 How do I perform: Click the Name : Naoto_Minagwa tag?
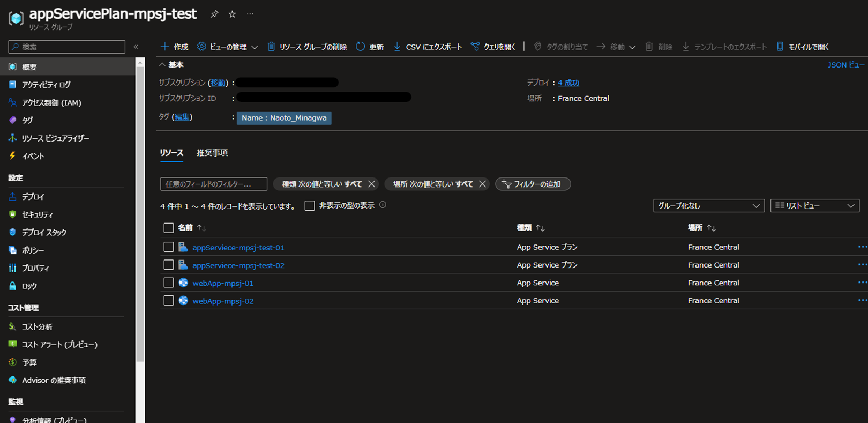coord(284,118)
